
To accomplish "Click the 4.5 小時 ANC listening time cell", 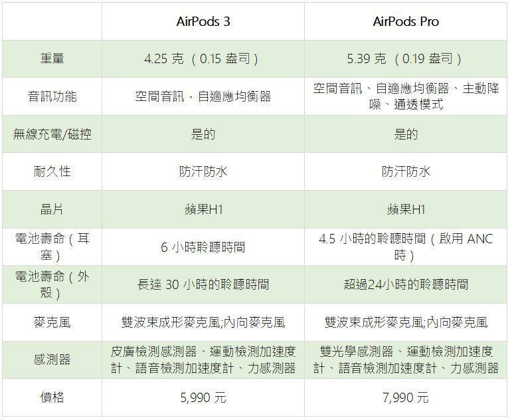I will pyautogui.click(x=406, y=247).
